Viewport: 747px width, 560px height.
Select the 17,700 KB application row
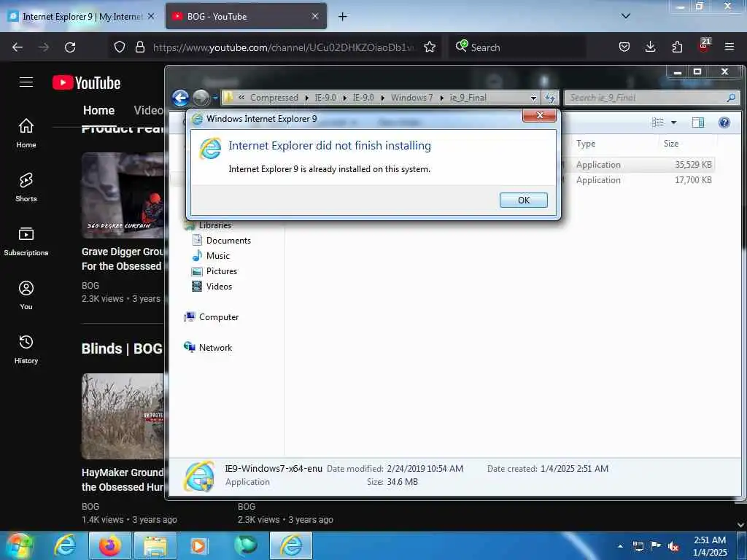(638, 180)
